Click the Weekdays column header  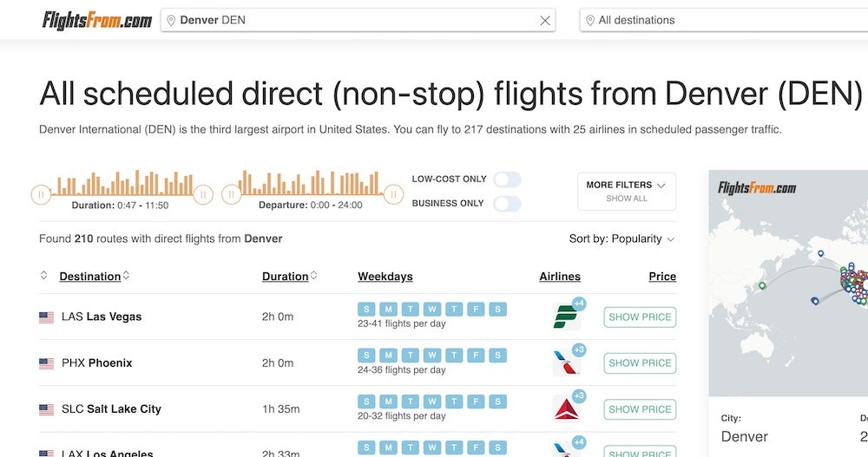click(x=385, y=277)
